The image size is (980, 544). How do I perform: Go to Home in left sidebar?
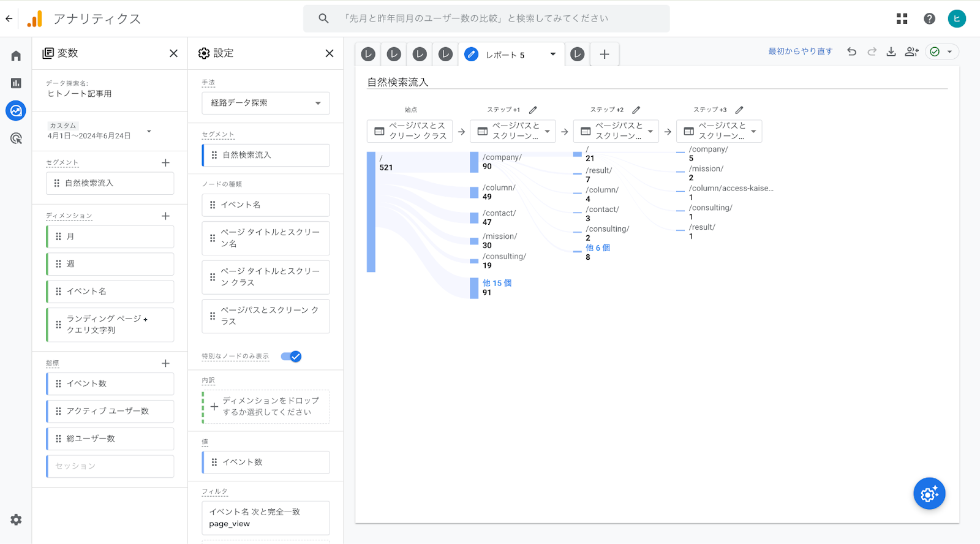tap(16, 56)
